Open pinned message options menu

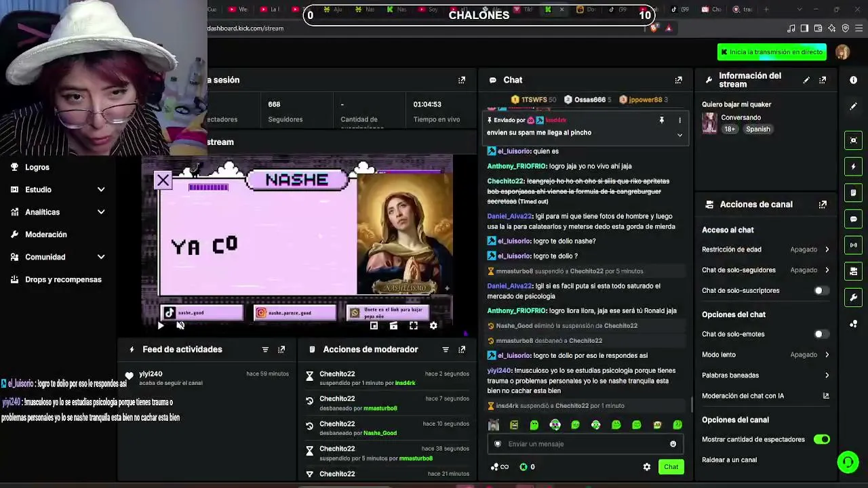[679, 120]
